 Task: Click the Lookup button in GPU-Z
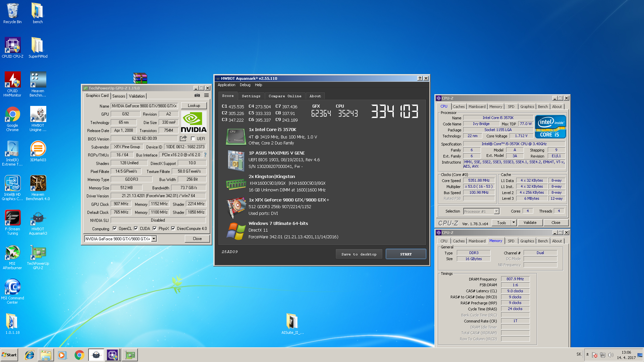(x=194, y=106)
